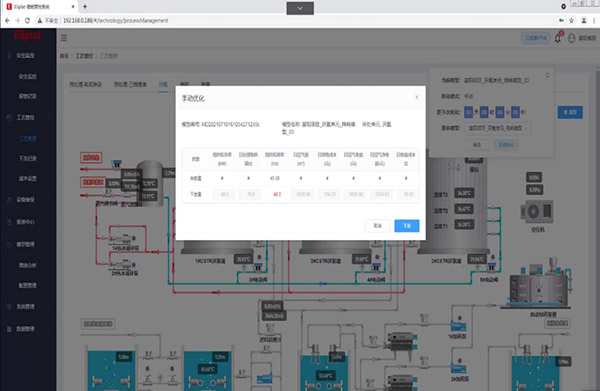Click the 取消 cancel button in dialog

click(x=377, y=226)
